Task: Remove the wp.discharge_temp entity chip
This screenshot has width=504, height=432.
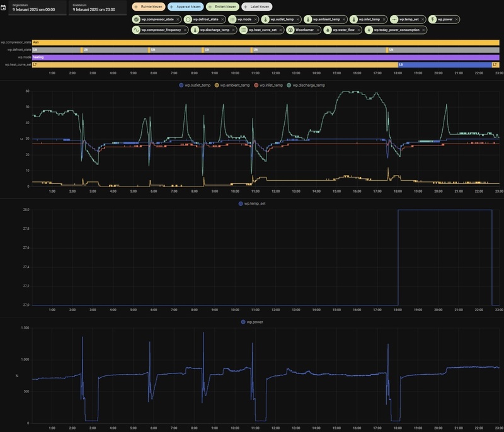Action: click(233, 30)
